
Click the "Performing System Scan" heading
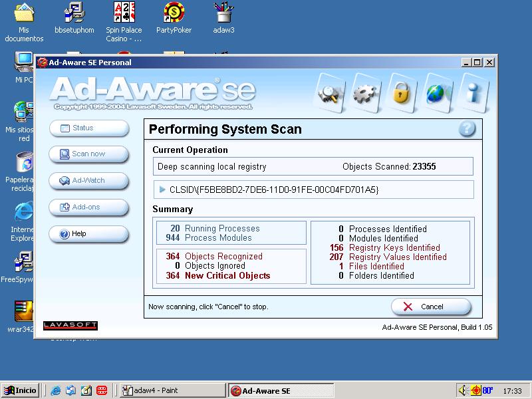click(225, 129)
